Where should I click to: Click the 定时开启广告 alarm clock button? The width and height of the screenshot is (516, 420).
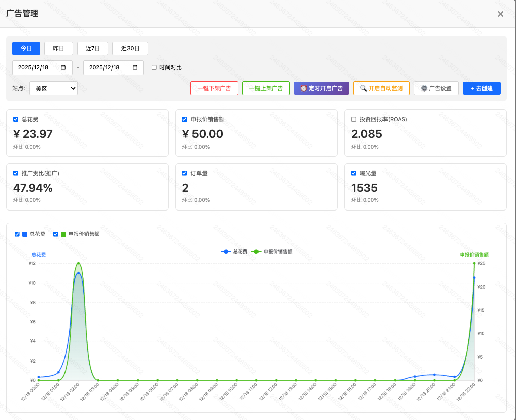click(x=321, y=88)
